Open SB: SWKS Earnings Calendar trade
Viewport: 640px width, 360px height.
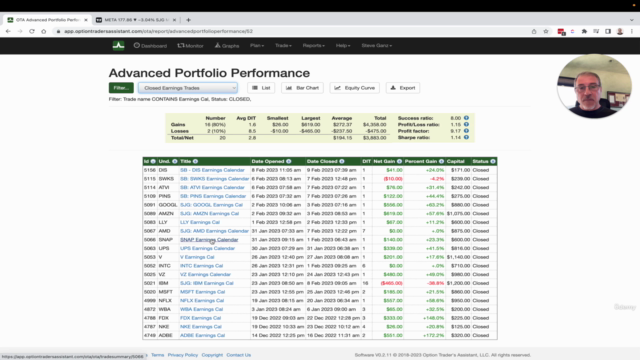215,179
